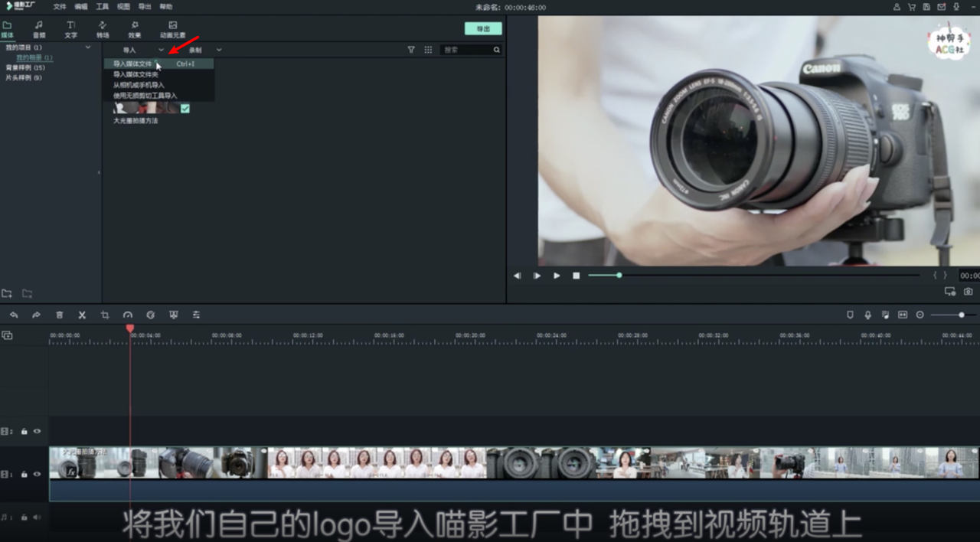Mute audio track 1 speaker icon
This screenshot has height=542, width=980.
tap(37, 518)
